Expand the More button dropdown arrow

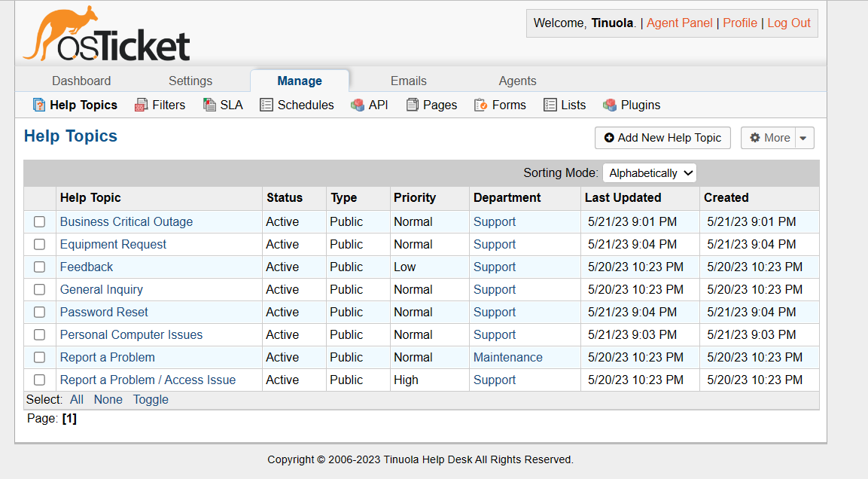pyautogui.click(x=803, y=138)
